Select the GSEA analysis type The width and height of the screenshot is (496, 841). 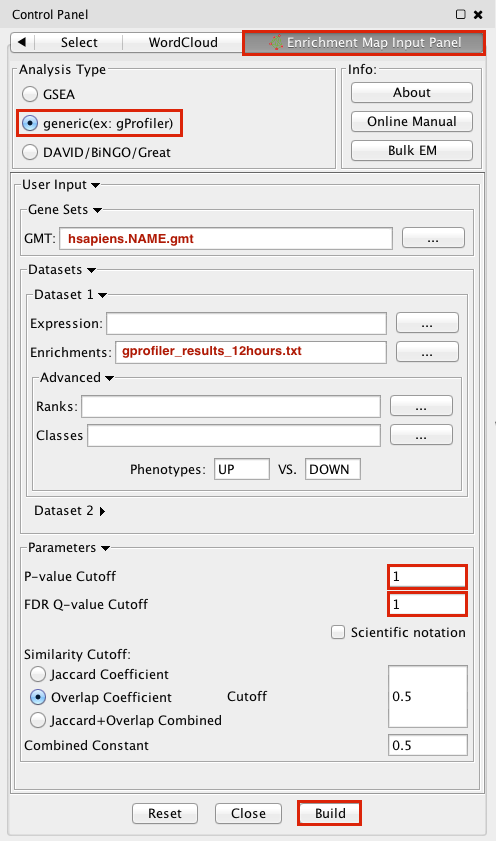coord(30,94)
